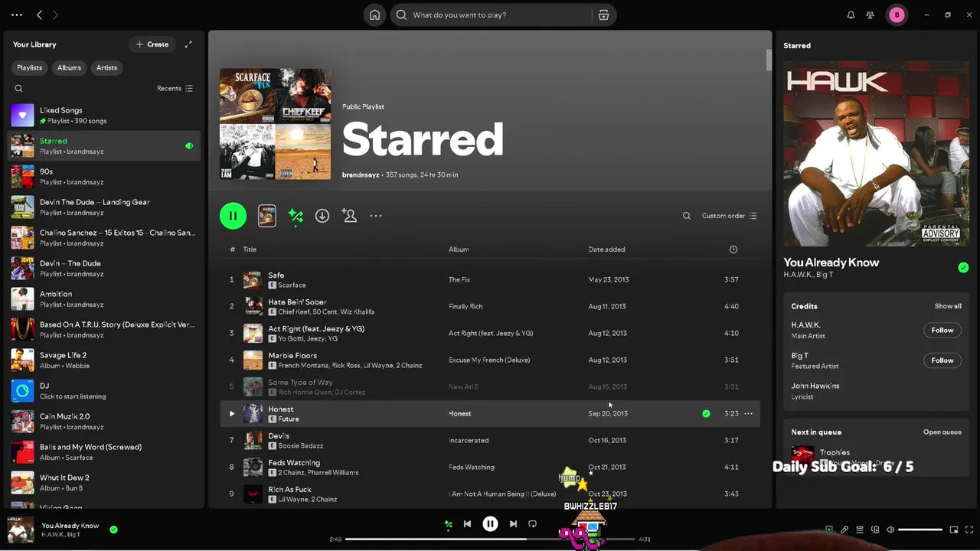Viewport: 980px width, 551px height.
Task: Open the Custom order dropdown
Action: (730, 216)
